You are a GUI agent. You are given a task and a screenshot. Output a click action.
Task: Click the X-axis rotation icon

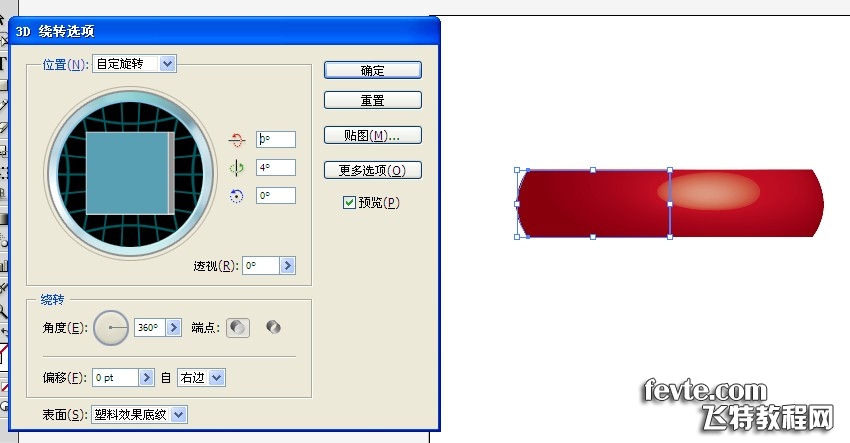point(236,140)
